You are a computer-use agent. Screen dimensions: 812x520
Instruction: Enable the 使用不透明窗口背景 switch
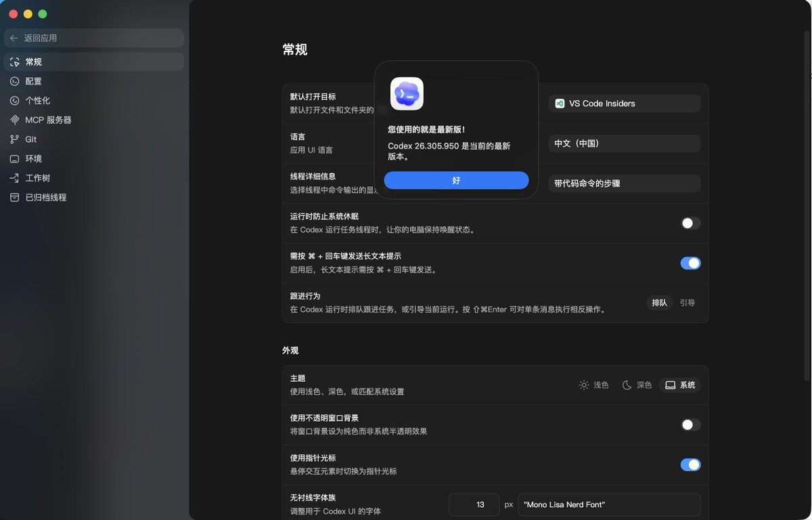(x=690, y=425)
